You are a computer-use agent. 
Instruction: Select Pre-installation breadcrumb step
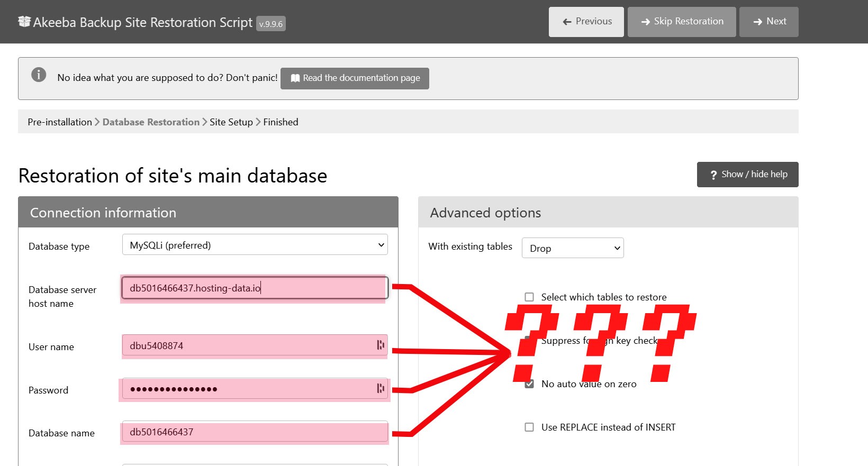coord(60,122)
